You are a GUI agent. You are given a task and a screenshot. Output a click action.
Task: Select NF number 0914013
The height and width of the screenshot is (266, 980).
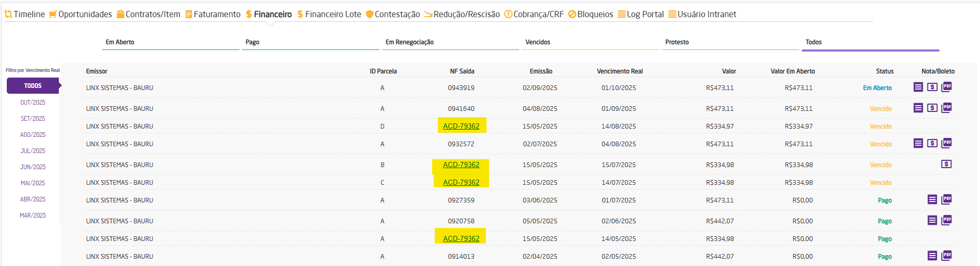(x=461, y=257)
